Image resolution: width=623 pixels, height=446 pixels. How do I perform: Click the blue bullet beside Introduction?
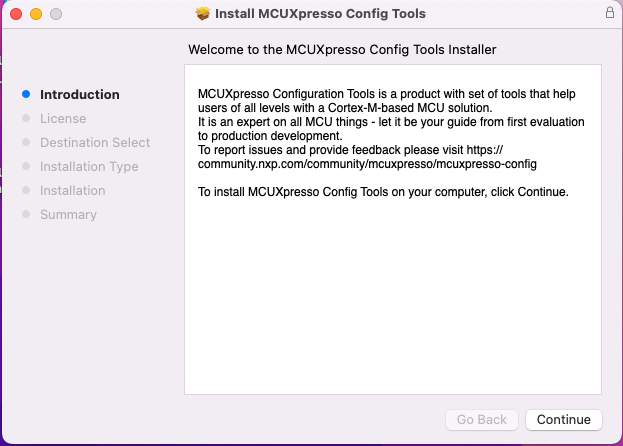pyautogui.click(x=26, y=94)
